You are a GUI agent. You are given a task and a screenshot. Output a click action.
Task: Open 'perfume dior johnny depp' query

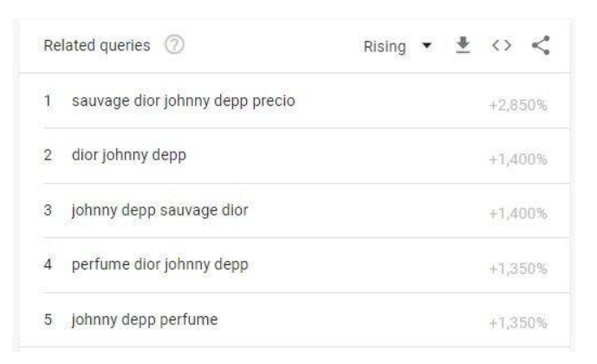153,264
